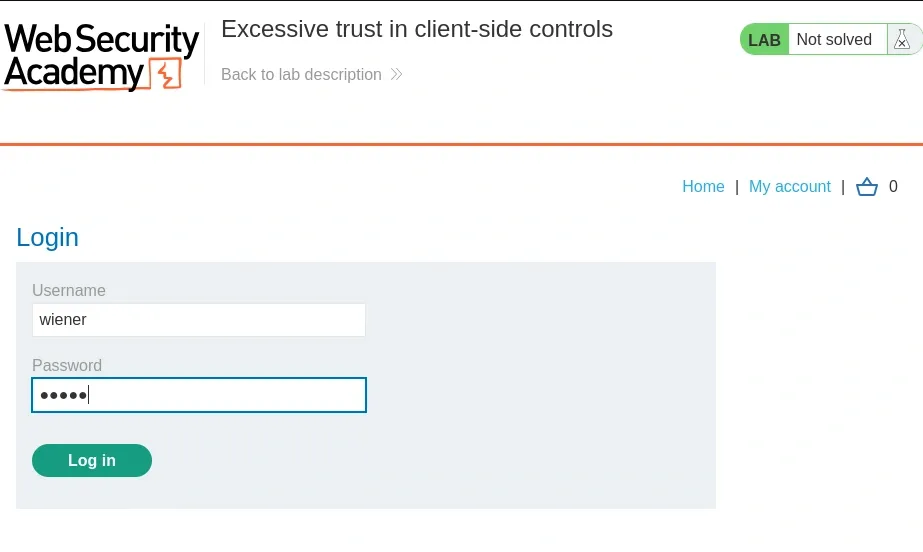Click the Username field label
Viewport: 923px width, 552px height.
(69, 291)
